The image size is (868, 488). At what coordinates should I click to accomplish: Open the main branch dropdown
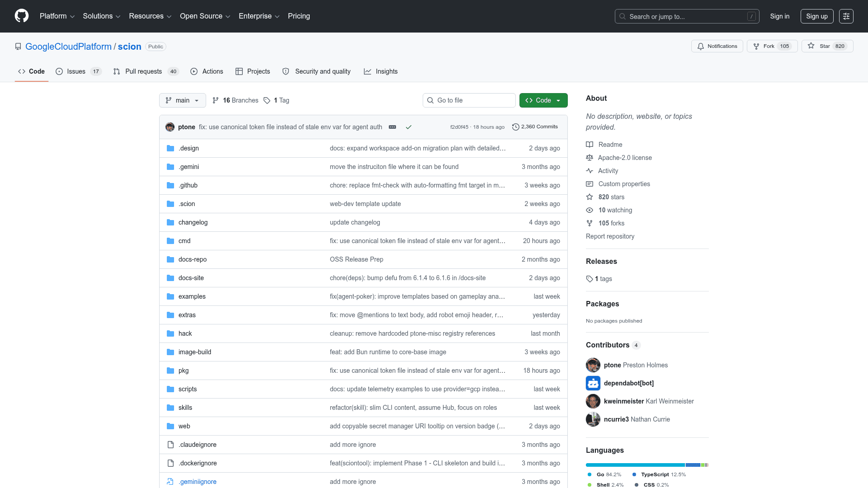182,100
